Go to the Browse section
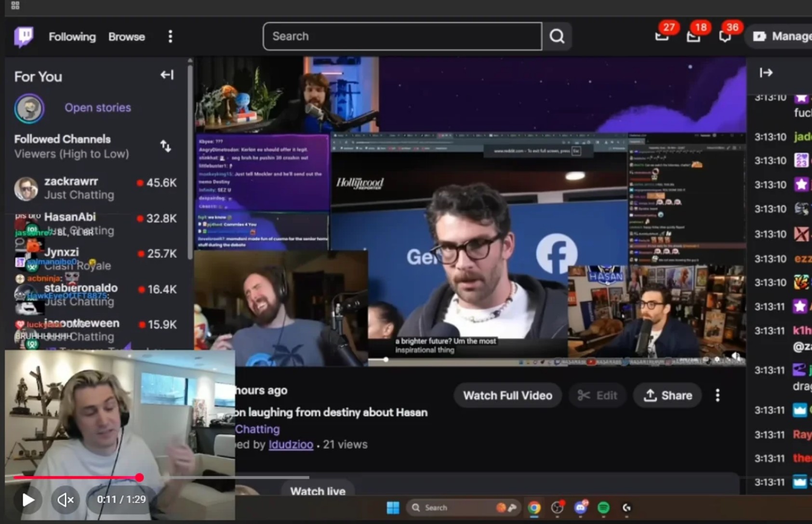 [x=126, y=37]
